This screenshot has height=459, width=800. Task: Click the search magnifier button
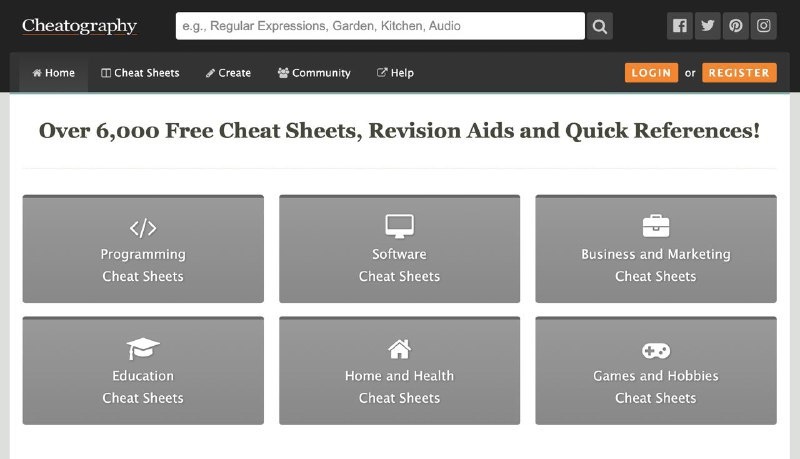[x=599, y=26]
